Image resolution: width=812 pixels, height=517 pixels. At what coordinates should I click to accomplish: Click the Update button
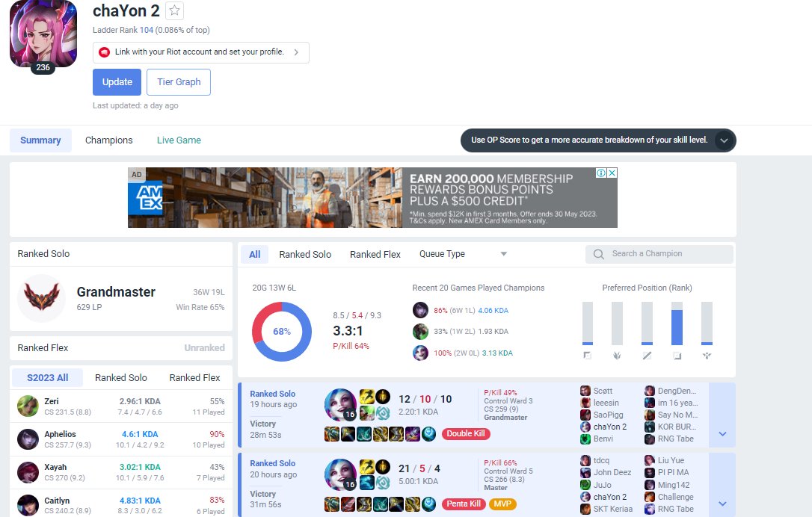click(x=117, y=81)
